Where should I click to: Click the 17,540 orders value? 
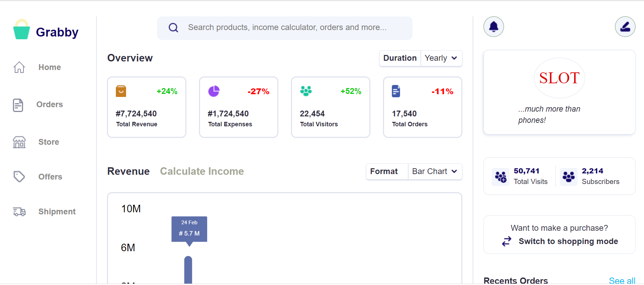point(404,114)
